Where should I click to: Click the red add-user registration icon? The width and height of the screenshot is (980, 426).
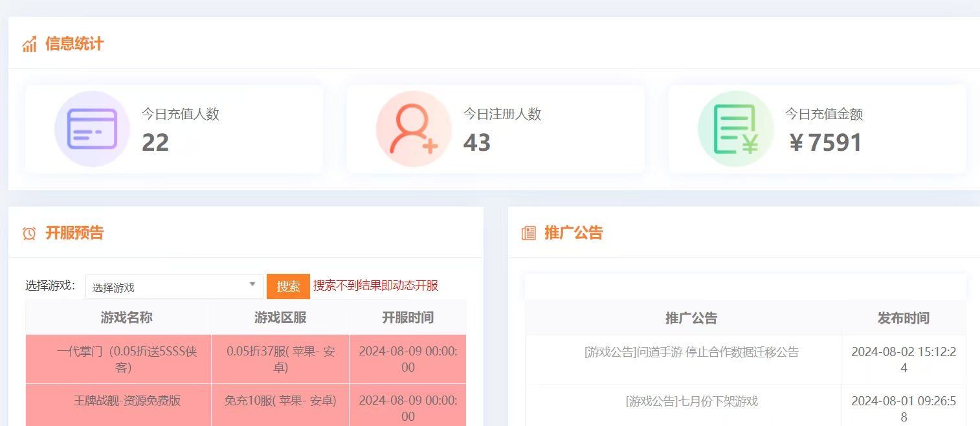(x=413, y=129)
